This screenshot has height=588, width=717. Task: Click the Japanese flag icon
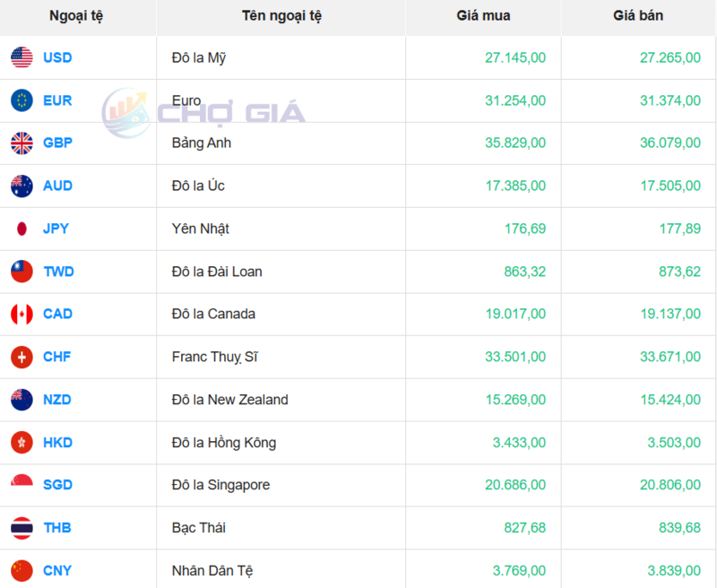click(x=22, y=229)
